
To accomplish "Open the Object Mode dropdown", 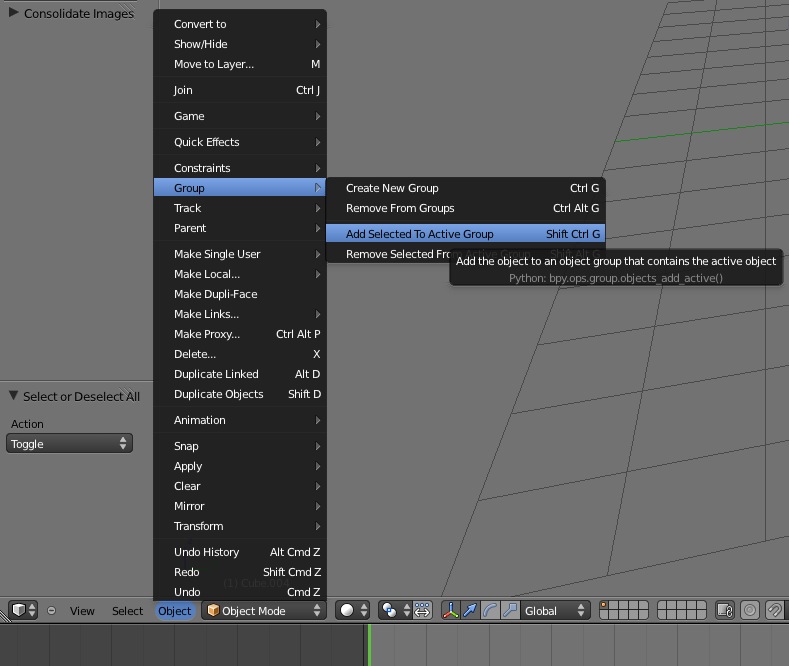I will pos(264,610).
